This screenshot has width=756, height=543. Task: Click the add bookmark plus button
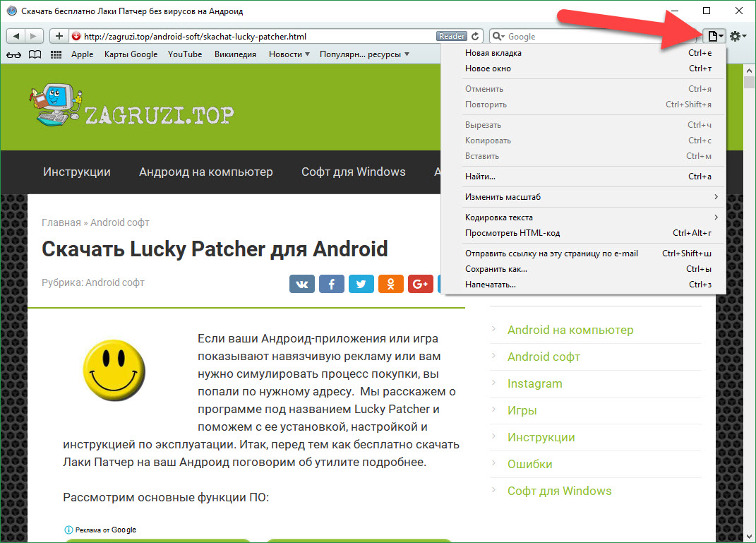(x=59, y=36)
